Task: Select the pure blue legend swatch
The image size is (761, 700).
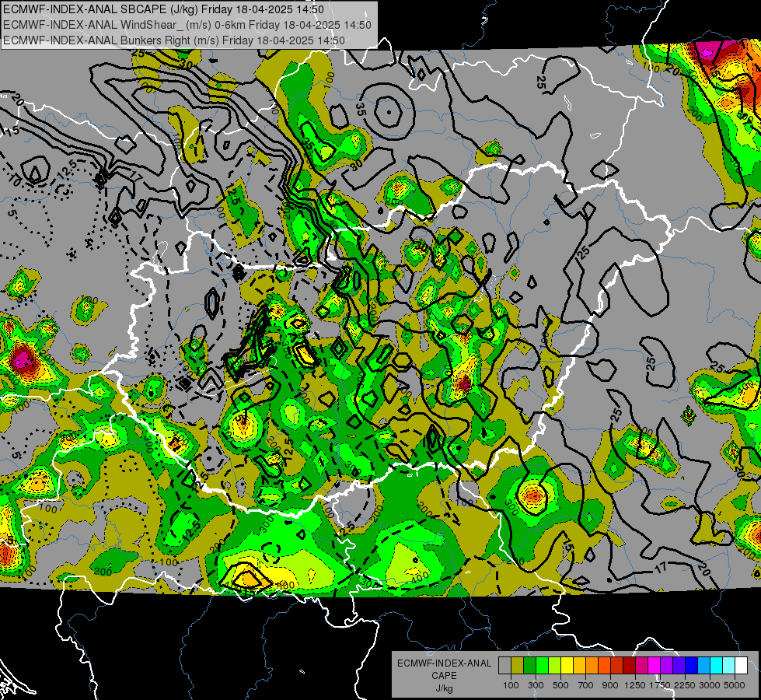Action: (692, 666)
